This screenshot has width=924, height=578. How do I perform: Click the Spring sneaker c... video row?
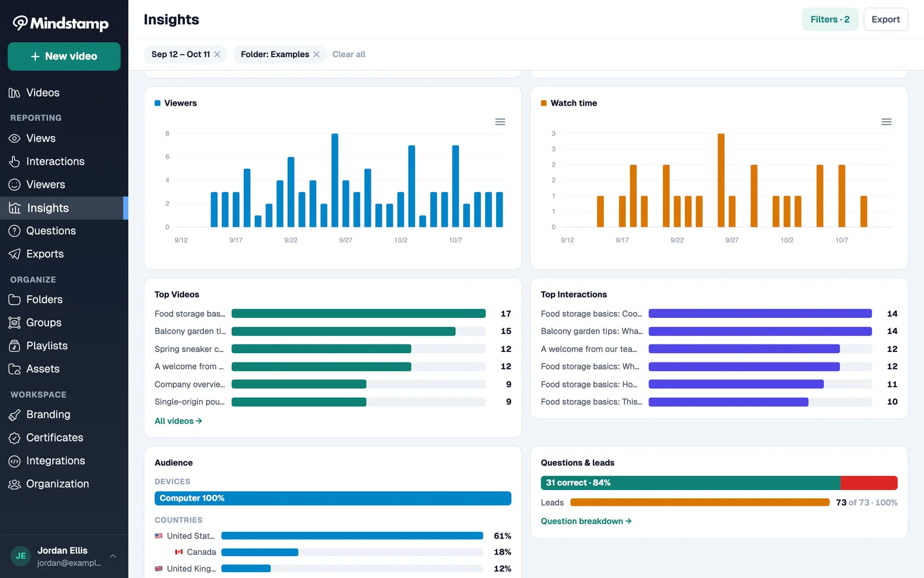[x=333, y=349]
